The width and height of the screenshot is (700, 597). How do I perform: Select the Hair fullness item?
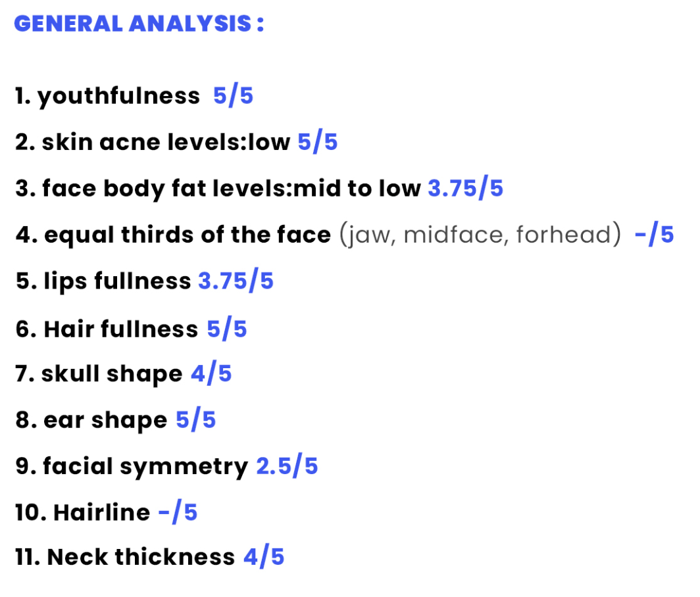(x=132, y=329)
